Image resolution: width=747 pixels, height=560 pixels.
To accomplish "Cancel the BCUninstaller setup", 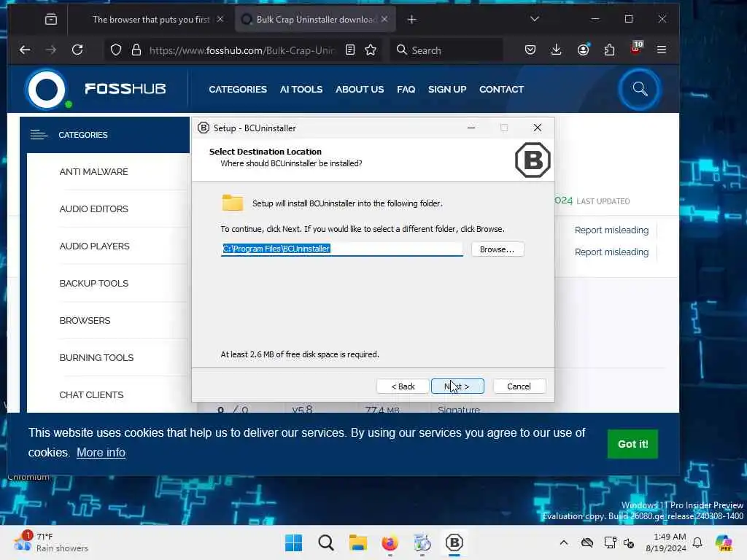I will [519, 386].
